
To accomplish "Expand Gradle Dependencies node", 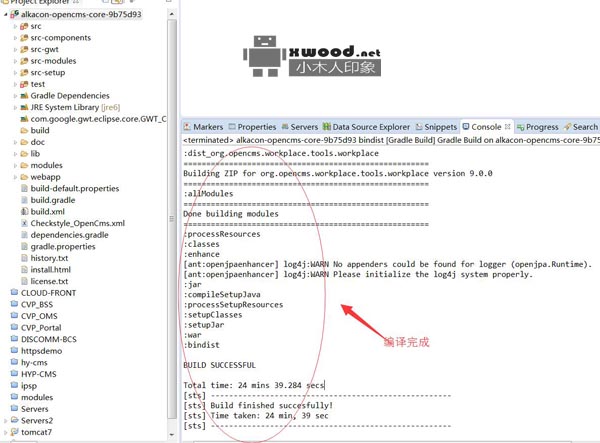I will [15, 96].
